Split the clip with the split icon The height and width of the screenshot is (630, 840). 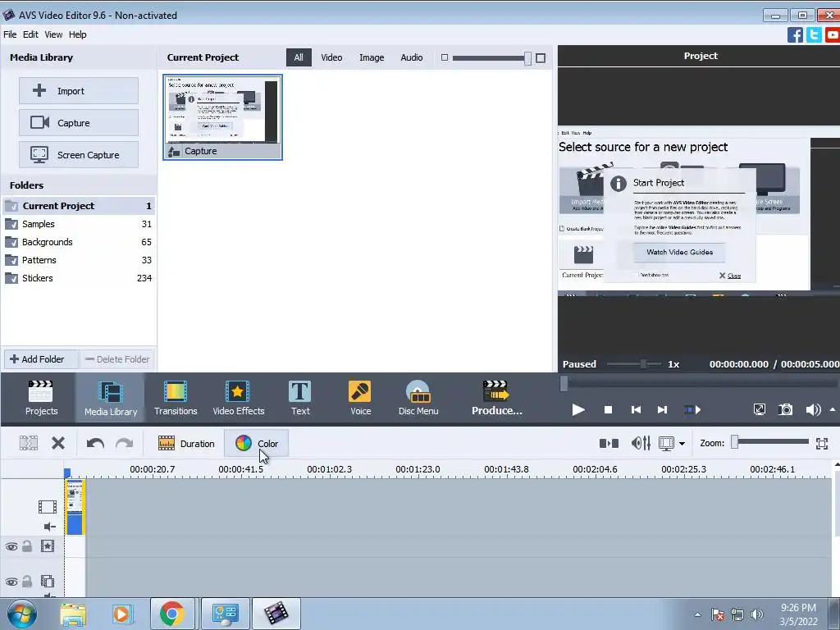(x=29, y=443)
